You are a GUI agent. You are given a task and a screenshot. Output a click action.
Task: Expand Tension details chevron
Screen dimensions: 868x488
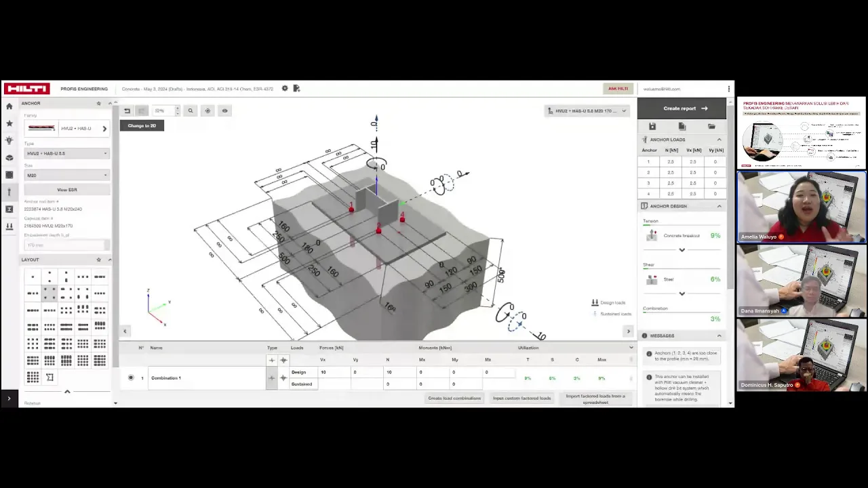tap(682, 250)
